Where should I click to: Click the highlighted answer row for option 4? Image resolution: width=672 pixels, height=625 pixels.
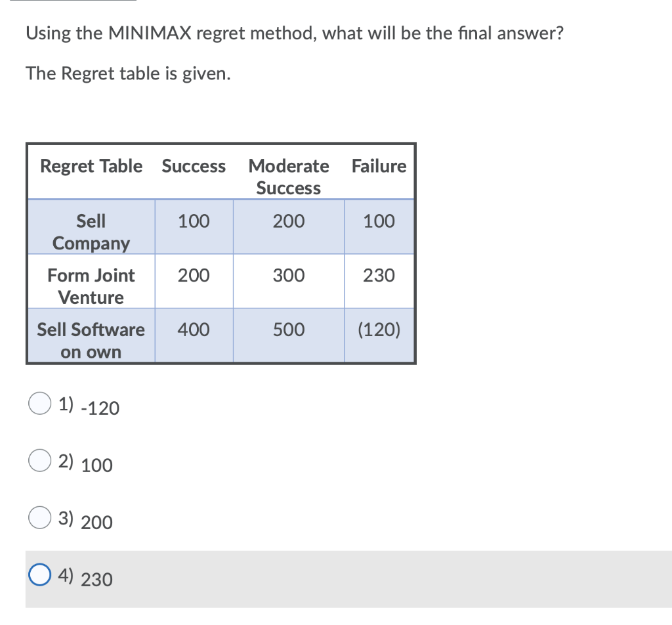(x=328, y=576)
